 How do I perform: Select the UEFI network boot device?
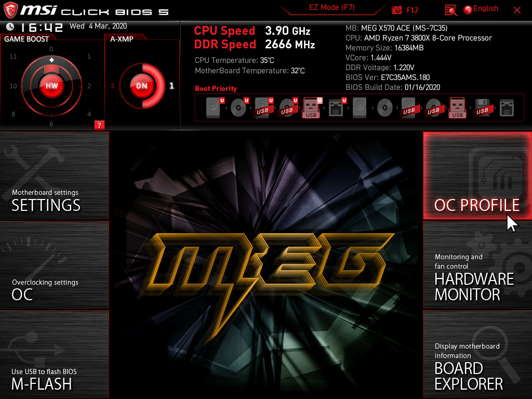(337, 108)
